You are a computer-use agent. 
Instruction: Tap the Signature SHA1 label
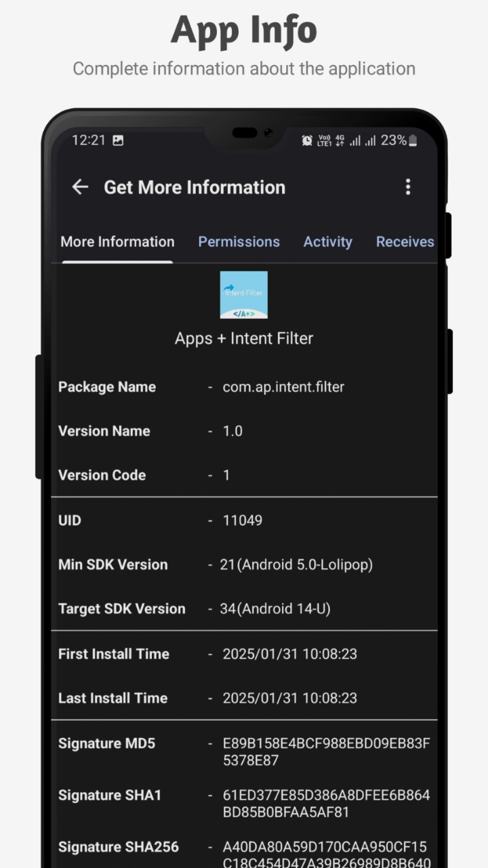click(110, 795)
